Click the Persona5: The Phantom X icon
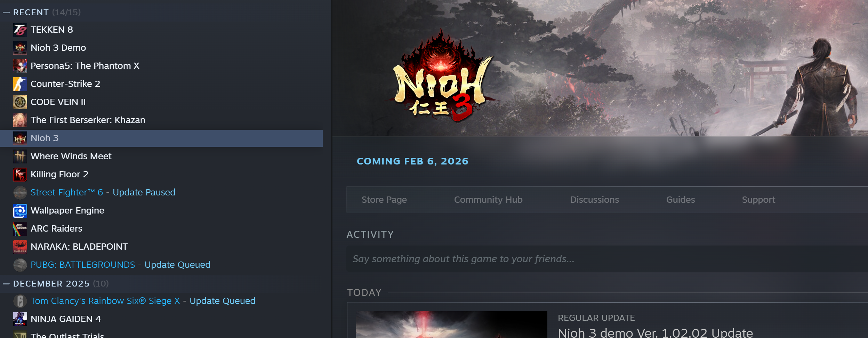868x338 pixels. click(x=20, y=66)
